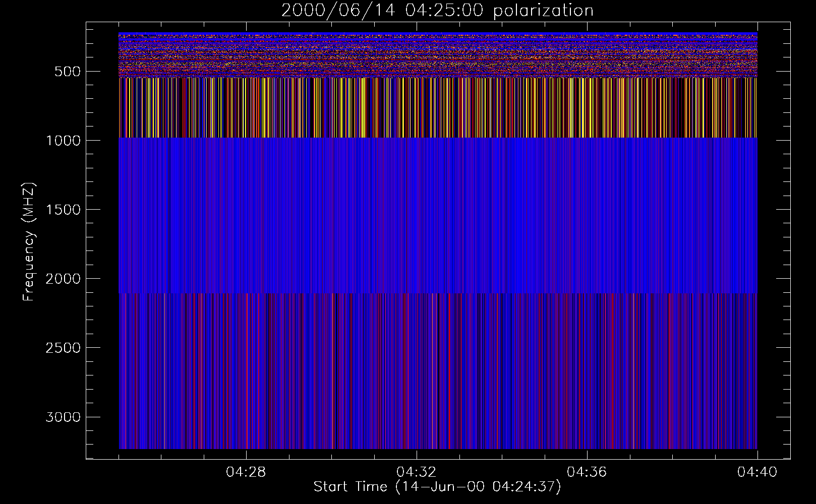
Task: Click the yellow-striped band between 500 and 1000 MHz
Action: click(438, 108)
